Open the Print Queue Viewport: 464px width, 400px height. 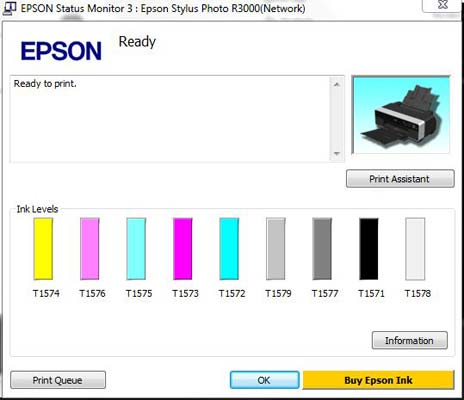pyautogui.click(x=58, y=380)
